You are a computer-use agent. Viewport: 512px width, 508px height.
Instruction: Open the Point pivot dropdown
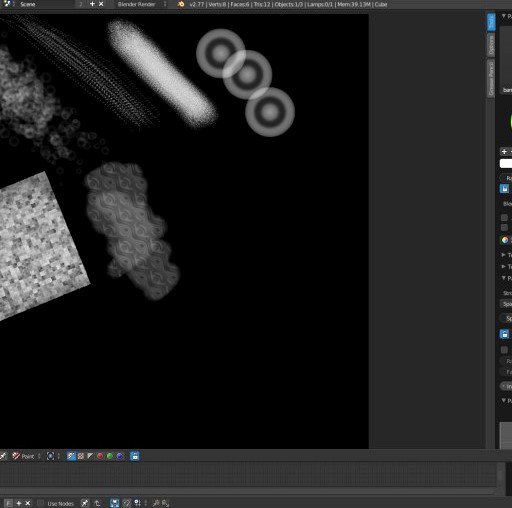point(26,456)
